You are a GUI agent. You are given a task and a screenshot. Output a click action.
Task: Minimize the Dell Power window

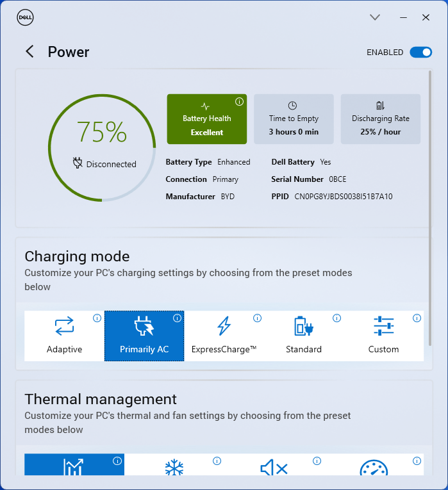click(403, 17)
